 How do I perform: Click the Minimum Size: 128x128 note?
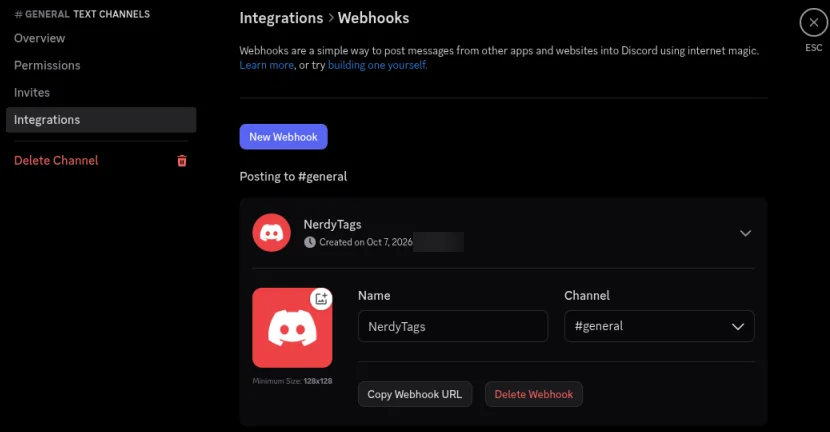pos(292,381)
